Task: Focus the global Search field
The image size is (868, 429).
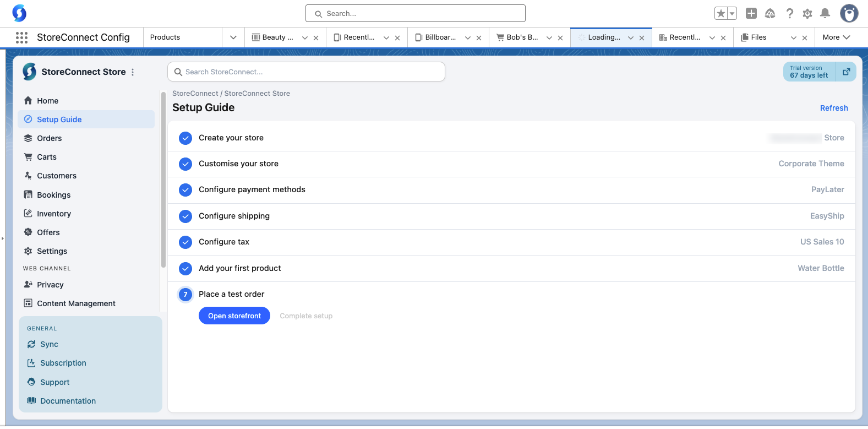Action: tap(416, 13)
